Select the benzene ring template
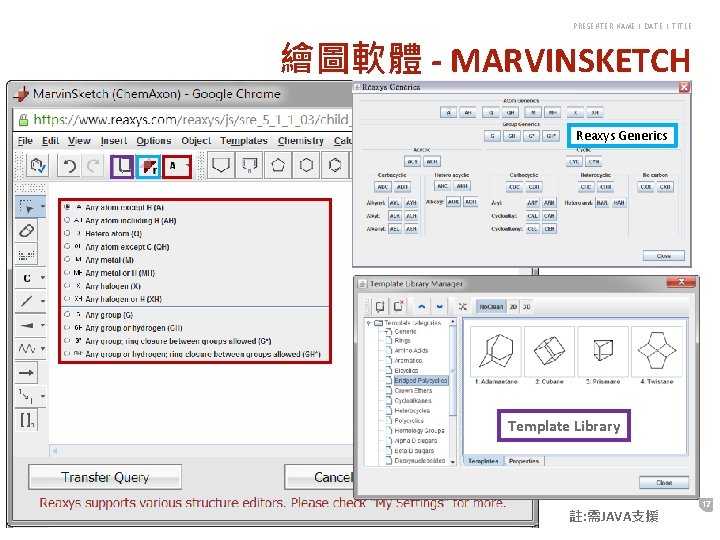 pos(335,165)
